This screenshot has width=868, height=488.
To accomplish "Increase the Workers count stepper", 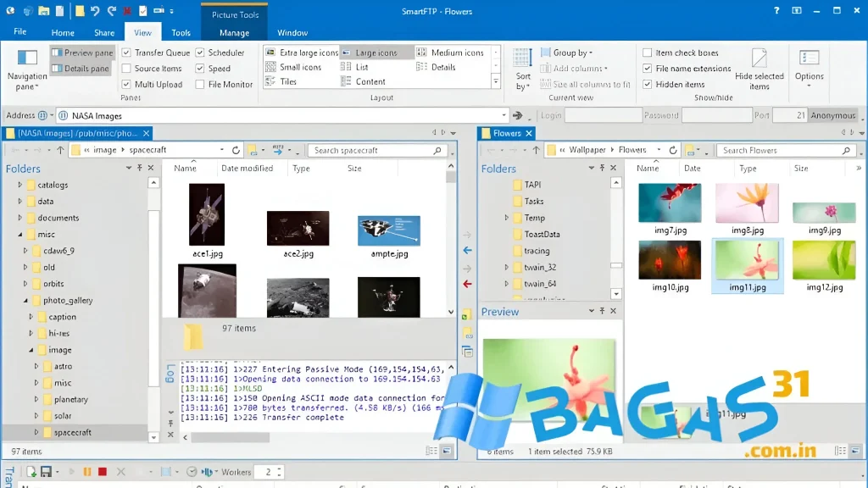I will click(279, 469).
